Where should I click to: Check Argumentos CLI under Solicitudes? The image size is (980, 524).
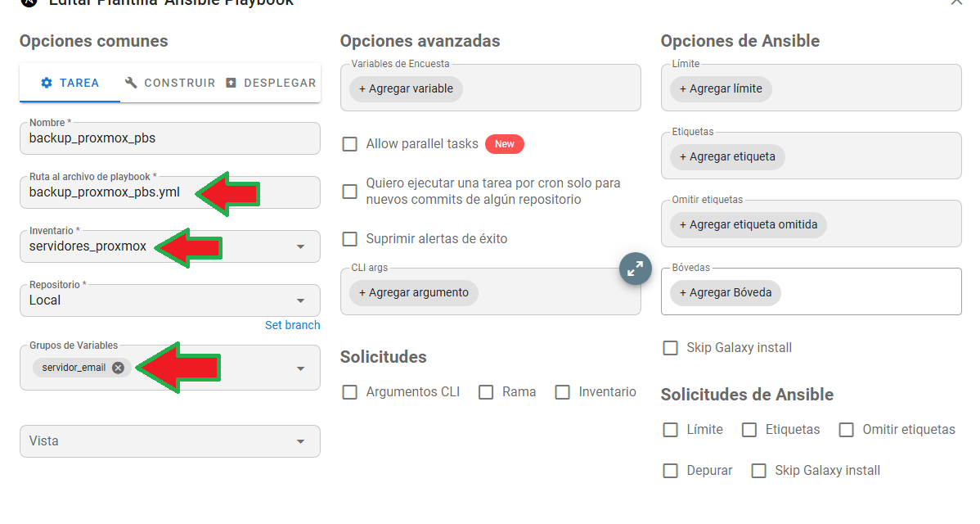coord(350,392)
